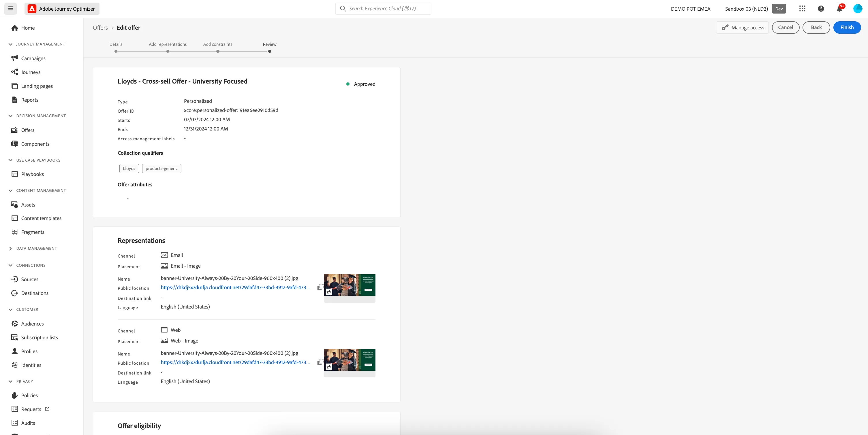This screenshot has height=435, width=868.
Task: Open Landing pages in the sidebar
Action: (32, 86)
